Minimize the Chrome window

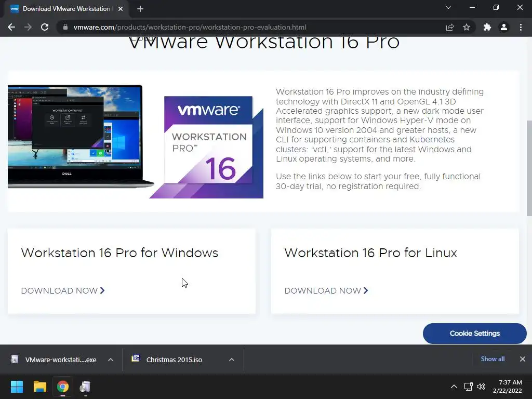click(x=472, y=7)
